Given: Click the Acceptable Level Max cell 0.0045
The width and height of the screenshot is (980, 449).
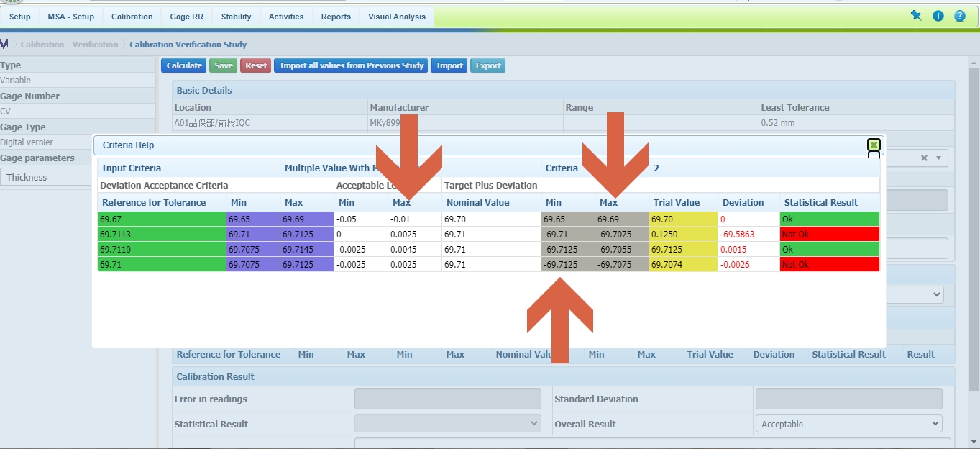Looking at the screenshot, I should [x=415, y=249].
